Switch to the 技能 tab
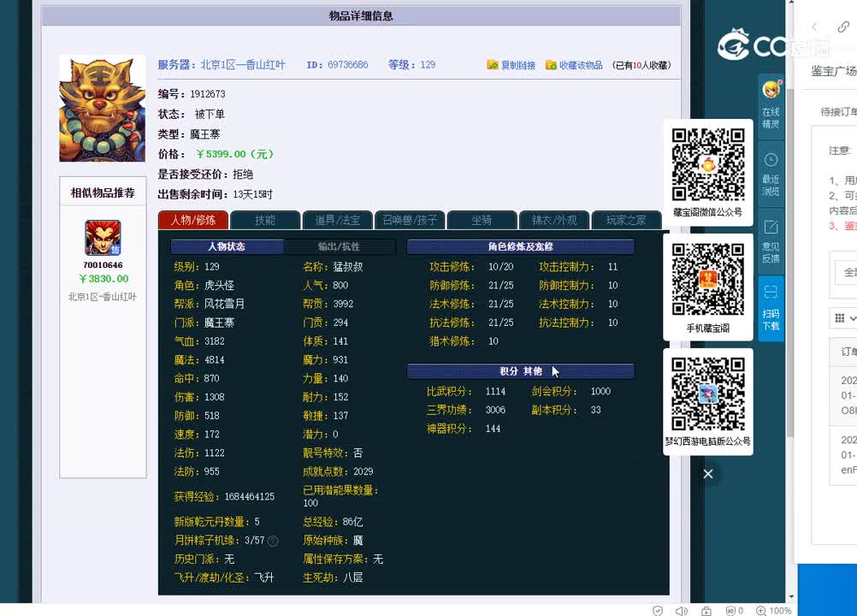Viewport: 857px width, 616px height. click(x=265, y=220)
